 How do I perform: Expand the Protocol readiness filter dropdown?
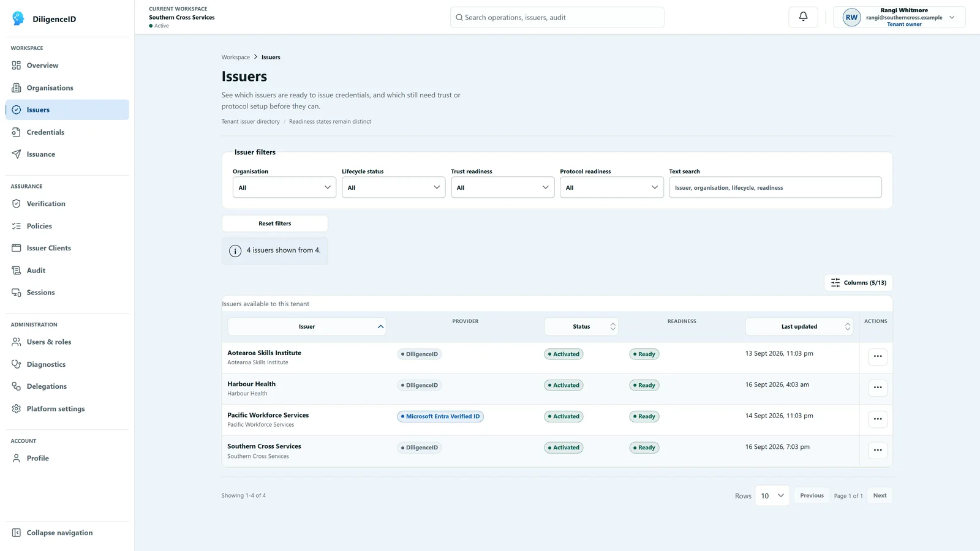click(x=611, y=187)
